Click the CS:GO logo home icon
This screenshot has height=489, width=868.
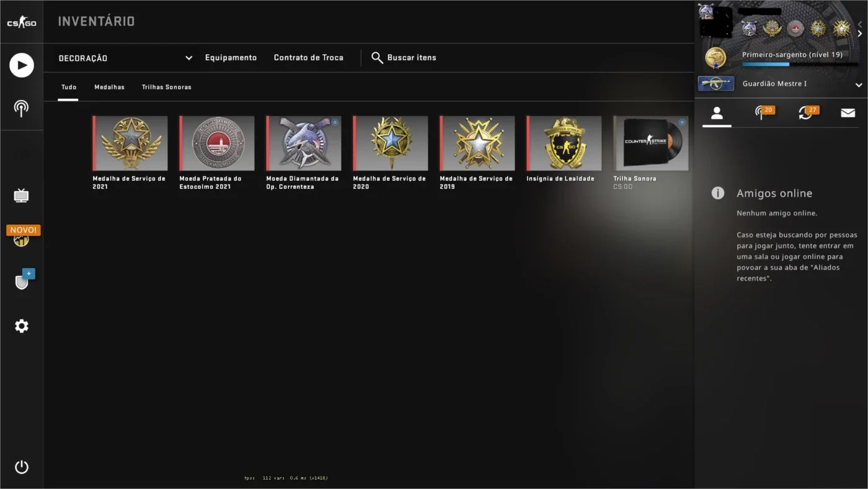pos(21,22)
